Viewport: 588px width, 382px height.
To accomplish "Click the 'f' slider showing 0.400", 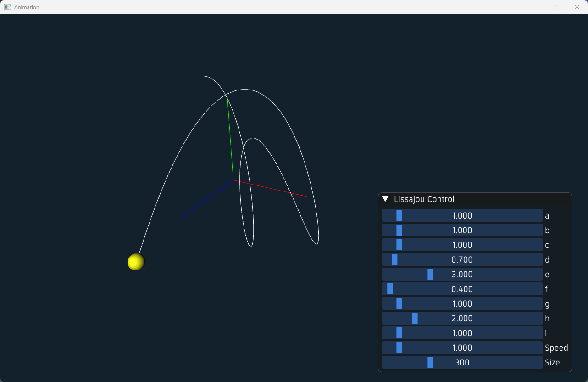I will tap(462, 289).
